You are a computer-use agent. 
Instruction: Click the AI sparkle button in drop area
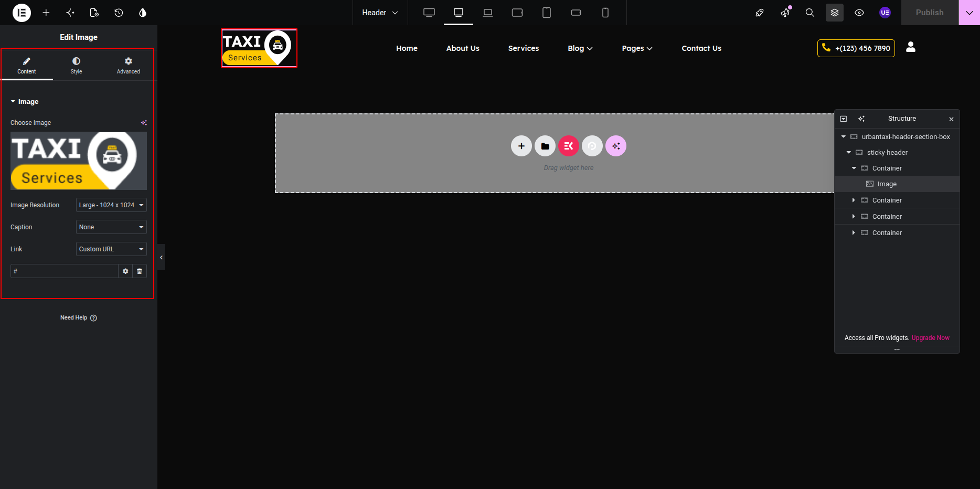[x=616, y=146]
